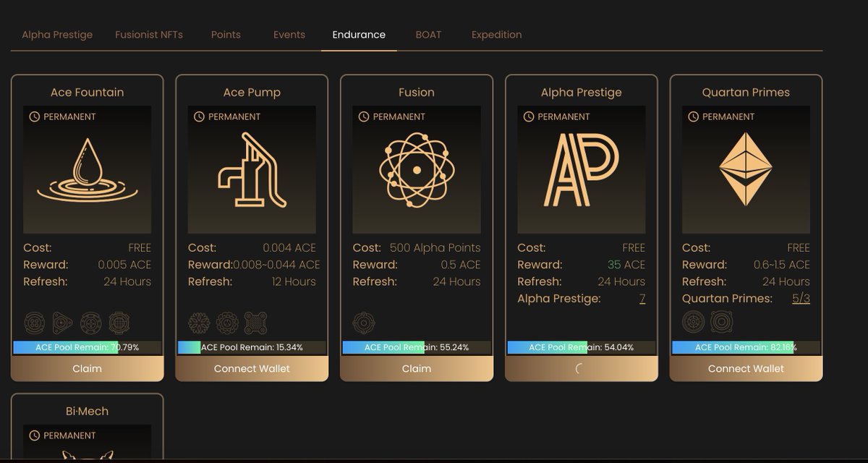Viewport: 868px width, 463px height.
Task: Click the Ace Fountain water drop image
Action: tap(88, 170)
